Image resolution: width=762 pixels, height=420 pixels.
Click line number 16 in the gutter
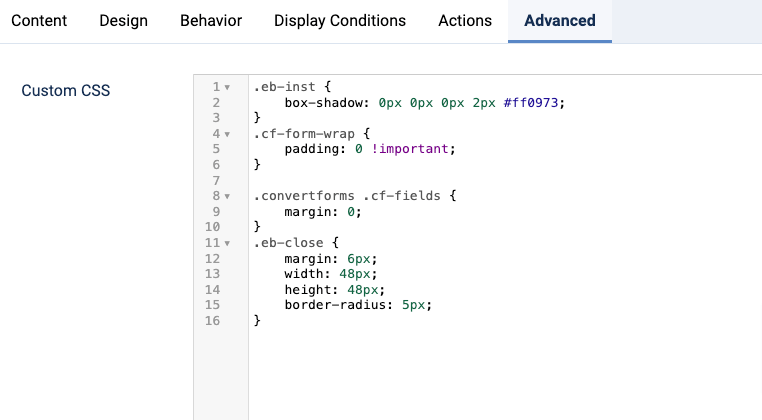tap(212, 320)
